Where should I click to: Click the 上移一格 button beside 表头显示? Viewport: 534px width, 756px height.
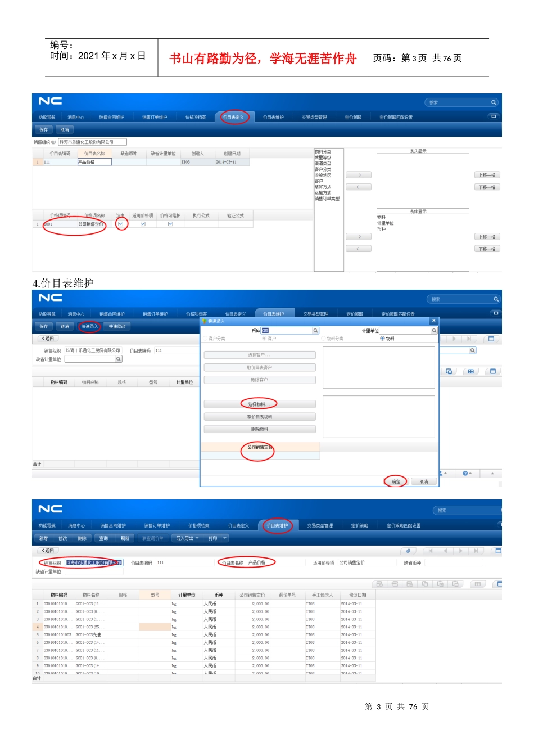coord(487,175)
